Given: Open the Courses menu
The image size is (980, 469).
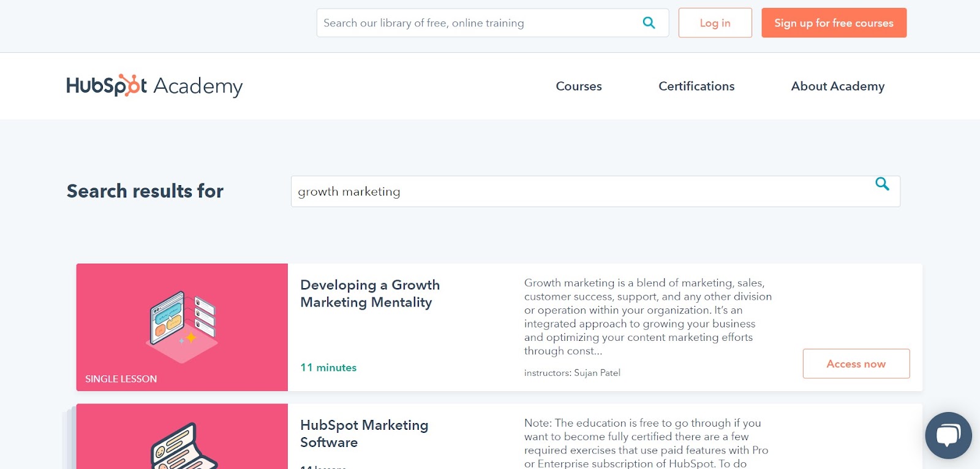Looking at the screenshot, I should (x=579, y=86).
